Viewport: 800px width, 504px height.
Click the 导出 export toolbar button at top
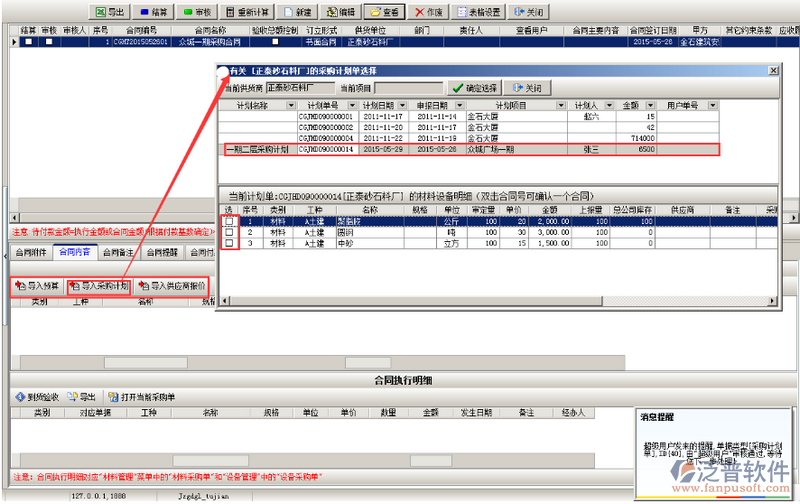[112, 11]
